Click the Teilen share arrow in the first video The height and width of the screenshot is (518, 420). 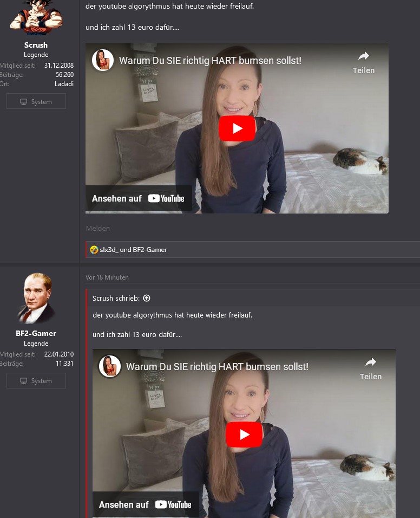click(364, 56)
